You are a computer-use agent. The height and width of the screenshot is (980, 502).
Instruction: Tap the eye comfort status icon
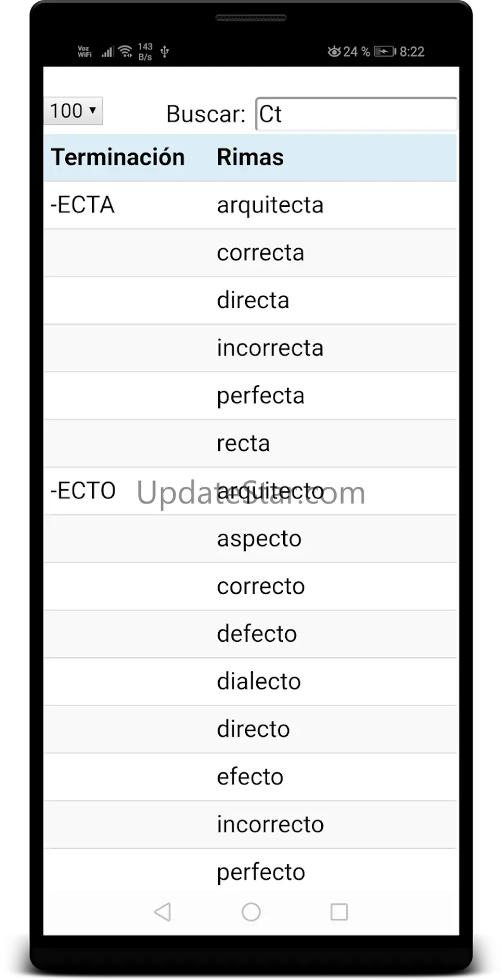point(334,51)
